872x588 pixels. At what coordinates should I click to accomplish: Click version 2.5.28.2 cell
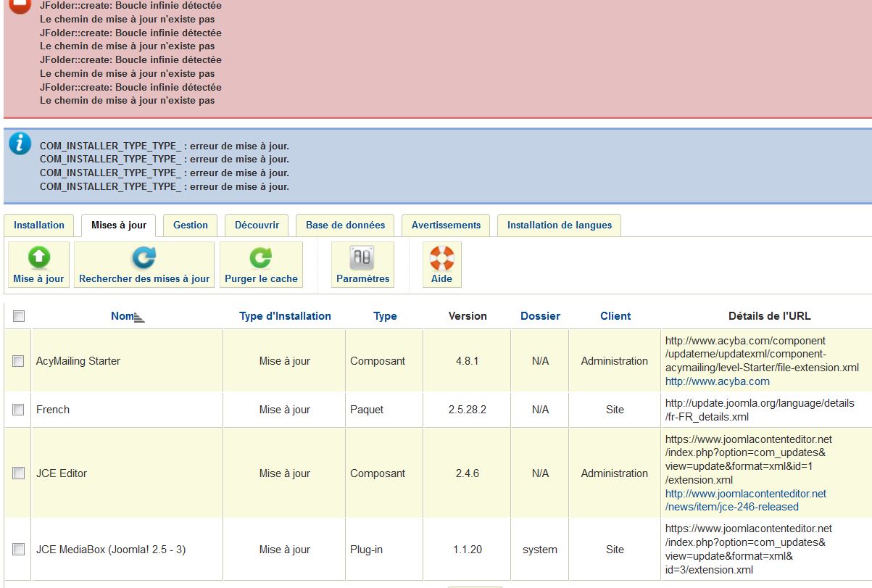[468, 410]
